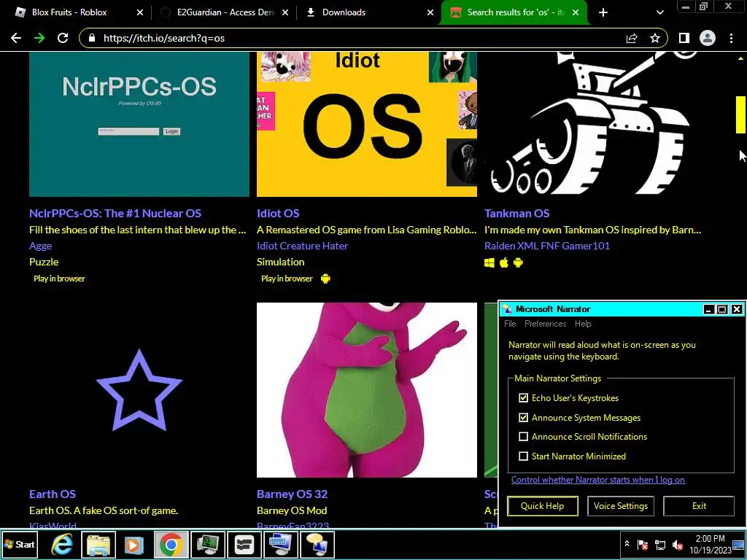
Task: Open Barney OS 32 thumbnail
Action: coord(367,389)
